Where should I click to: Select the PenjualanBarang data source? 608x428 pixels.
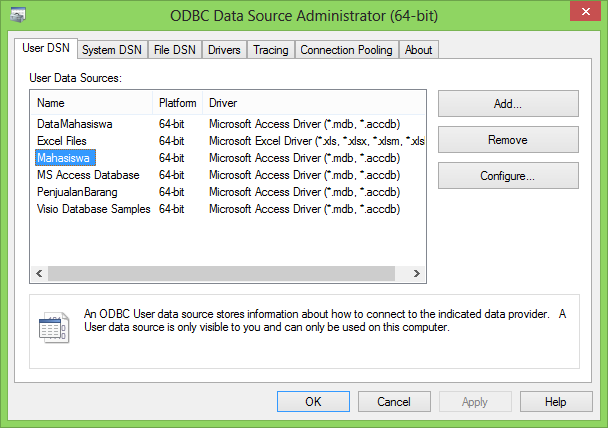click(x=77, y=192)
